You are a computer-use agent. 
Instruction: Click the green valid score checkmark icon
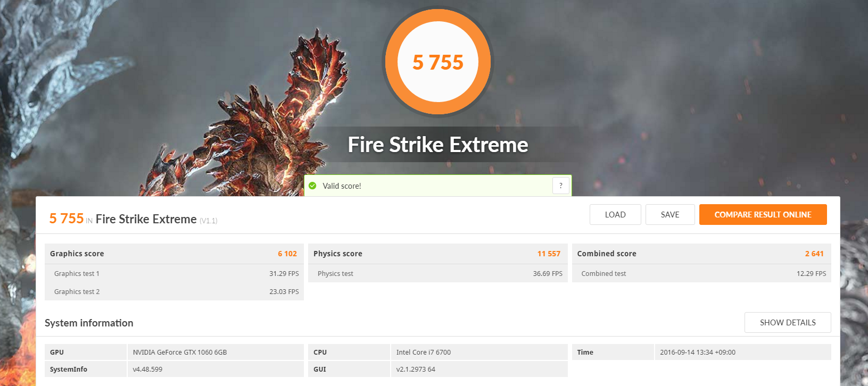[312, 186]
